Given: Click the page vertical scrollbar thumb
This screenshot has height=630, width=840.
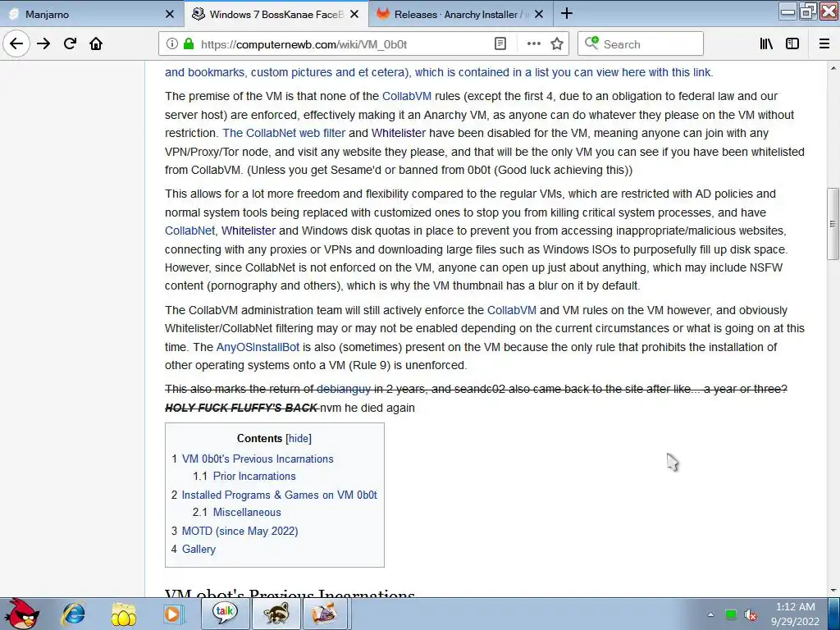Looking at the screenshot, I should coord(833,224).
